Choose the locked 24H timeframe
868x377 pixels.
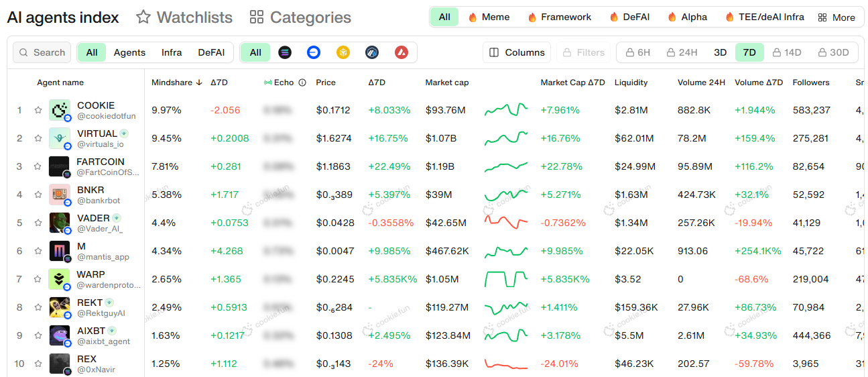[682, 52]
